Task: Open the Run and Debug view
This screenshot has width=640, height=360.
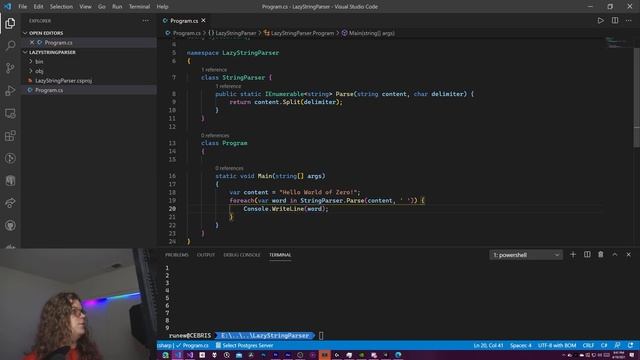Action: (10, 91)
